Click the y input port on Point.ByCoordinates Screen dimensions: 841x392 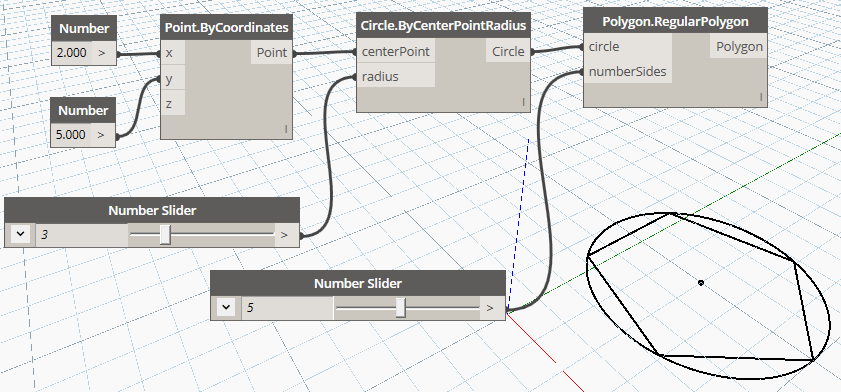click(x=173, y=79)
